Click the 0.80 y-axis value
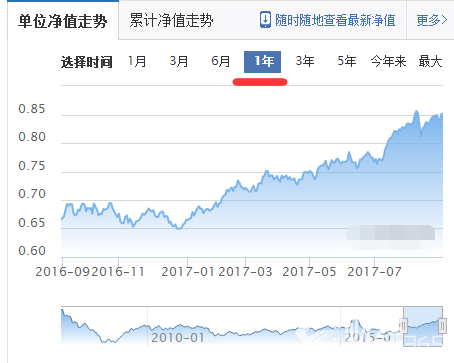454x363 pixels. [x=32, y=137]
